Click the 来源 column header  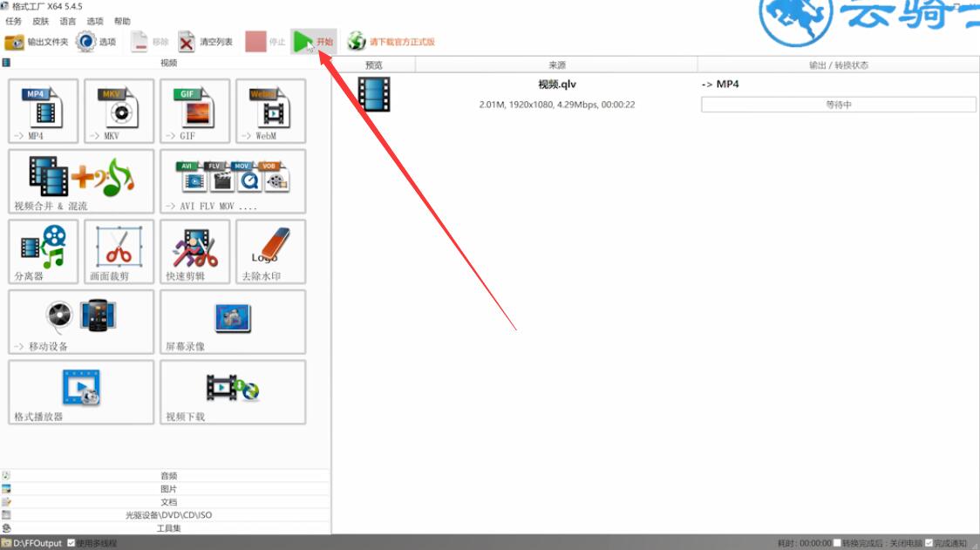[556, 65]
